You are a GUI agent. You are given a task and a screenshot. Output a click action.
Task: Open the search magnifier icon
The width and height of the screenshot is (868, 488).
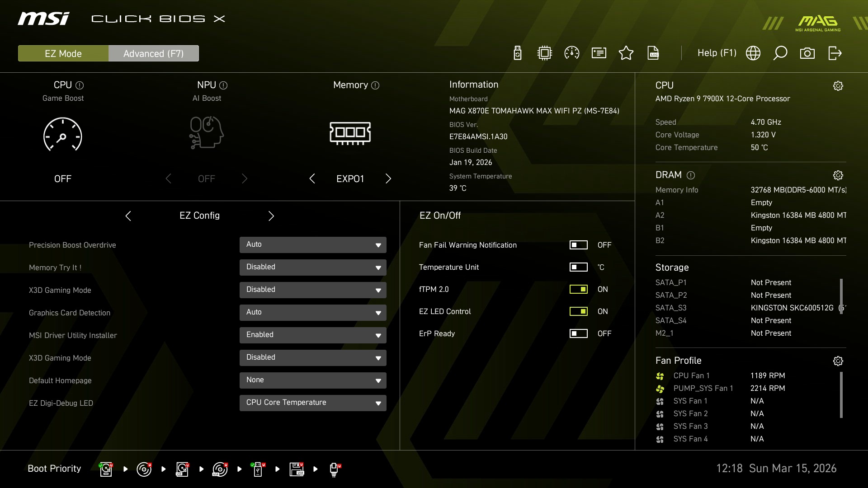coord(780,53)
